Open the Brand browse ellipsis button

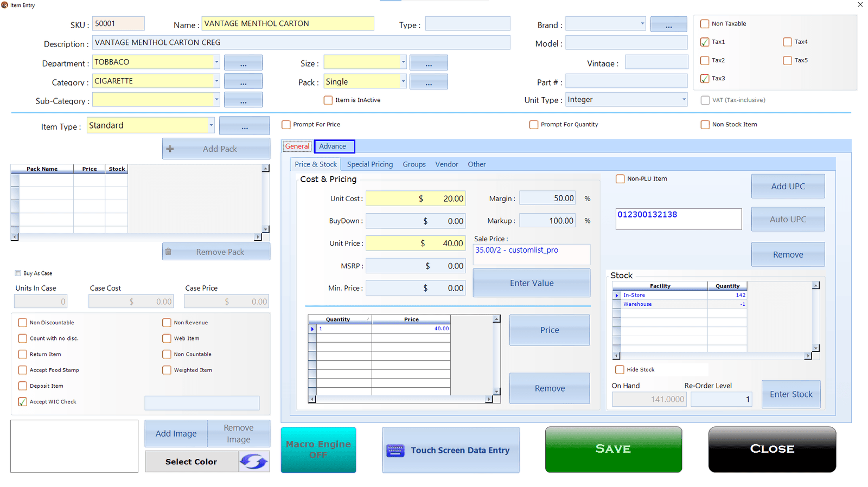[x=668, y=24]
